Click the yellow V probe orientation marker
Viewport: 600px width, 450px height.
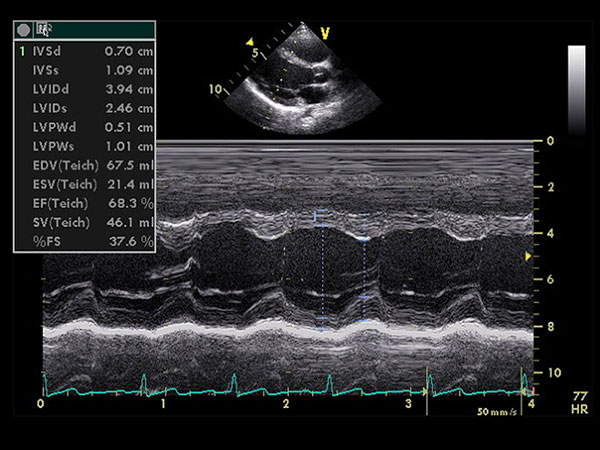point(325,33)
